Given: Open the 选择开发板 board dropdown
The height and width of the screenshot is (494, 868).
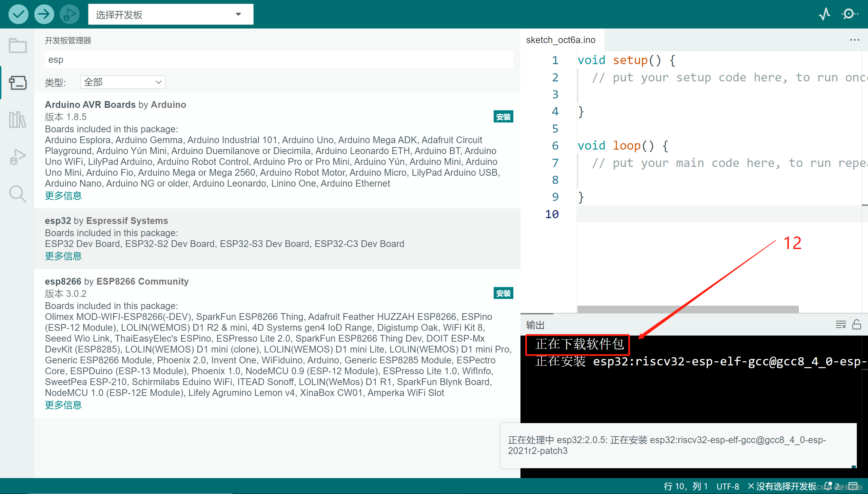Looking at the screenshot, I should click(x=171, y=14).
